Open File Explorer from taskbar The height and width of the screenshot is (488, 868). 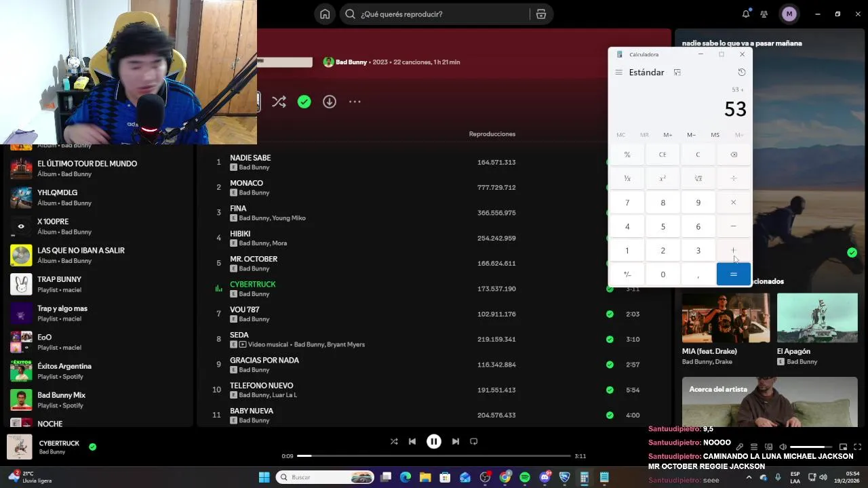tap(425, 478)
